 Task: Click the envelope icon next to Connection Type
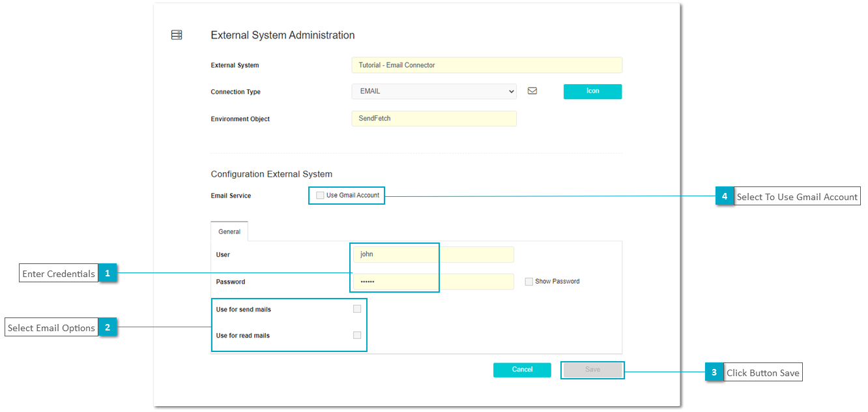pyautogui.click(x=532, y=91)
